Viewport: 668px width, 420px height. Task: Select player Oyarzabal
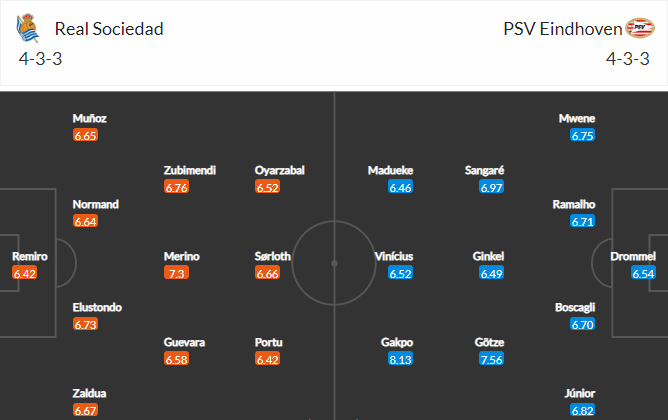coord(279,170)
